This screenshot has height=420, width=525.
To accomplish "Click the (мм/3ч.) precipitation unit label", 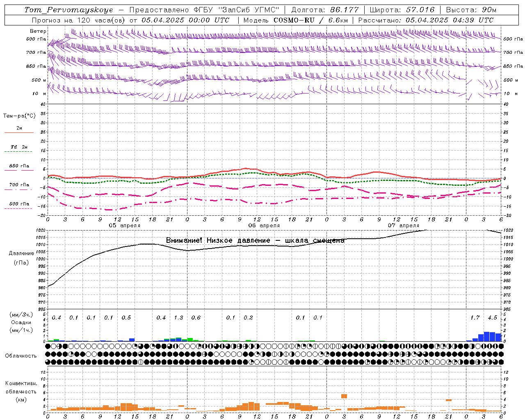I will point(21,315).
